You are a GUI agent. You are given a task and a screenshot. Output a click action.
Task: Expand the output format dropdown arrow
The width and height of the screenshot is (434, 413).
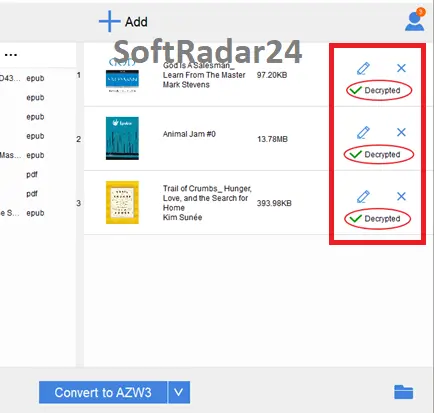pyautogui.click(x=179, y=392)
